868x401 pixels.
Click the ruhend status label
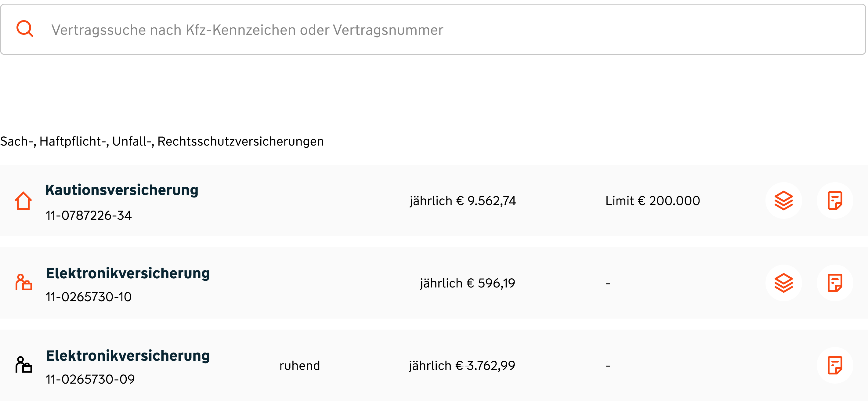[299, 366]
